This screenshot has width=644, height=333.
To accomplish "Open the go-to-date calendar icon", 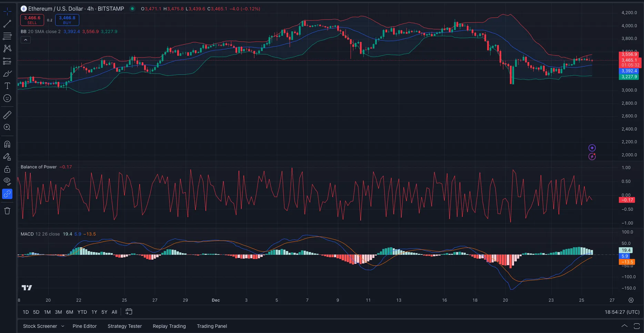I will tap(129, 312).
